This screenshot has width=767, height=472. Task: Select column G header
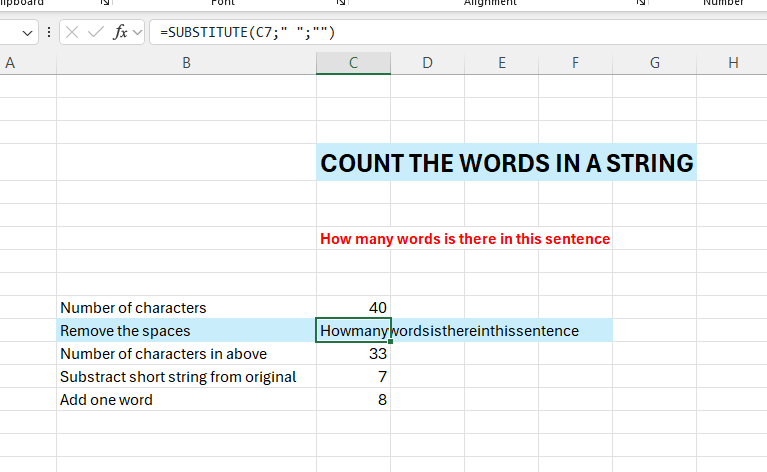(654, 63)
